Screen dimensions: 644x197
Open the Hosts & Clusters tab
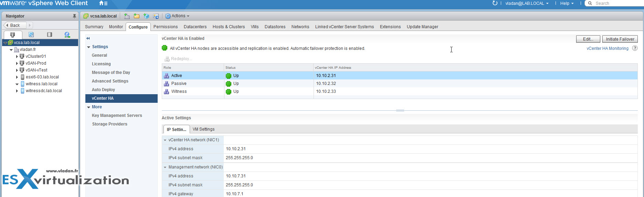point(229,27)
